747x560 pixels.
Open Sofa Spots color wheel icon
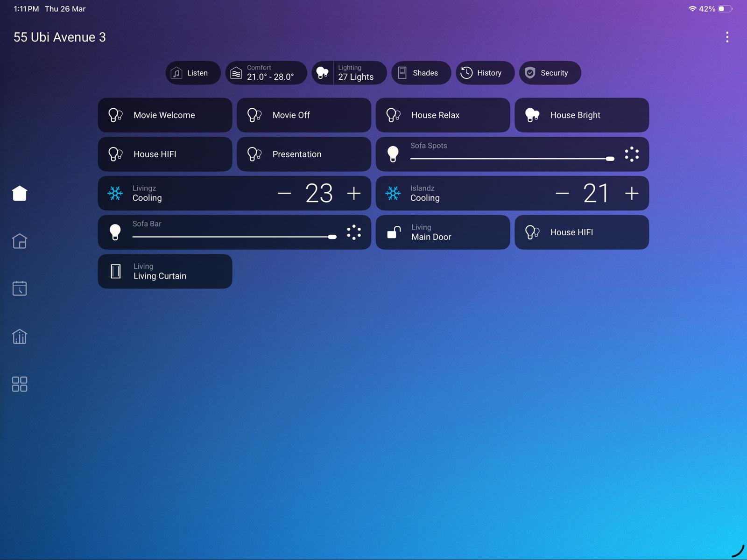tap(632, 154)
